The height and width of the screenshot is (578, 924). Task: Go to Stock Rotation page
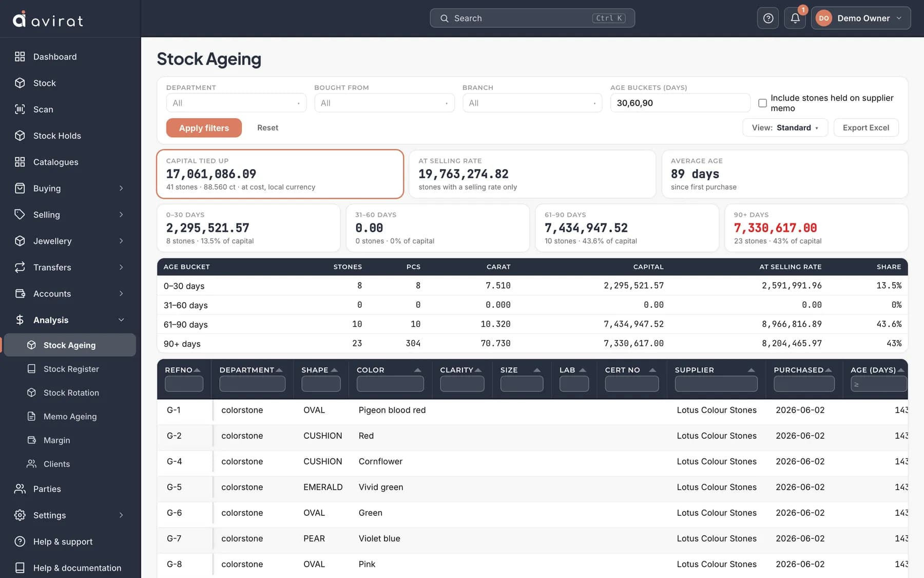coord(71,393)
